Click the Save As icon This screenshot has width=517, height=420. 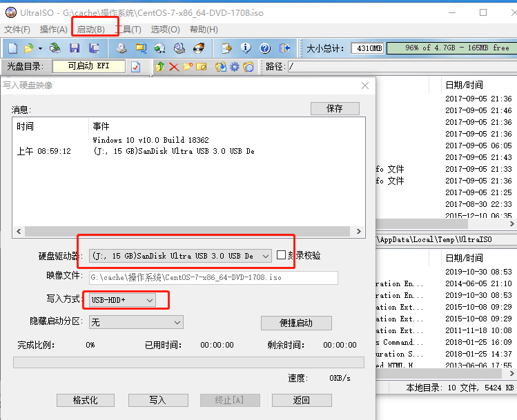[94, 48]
